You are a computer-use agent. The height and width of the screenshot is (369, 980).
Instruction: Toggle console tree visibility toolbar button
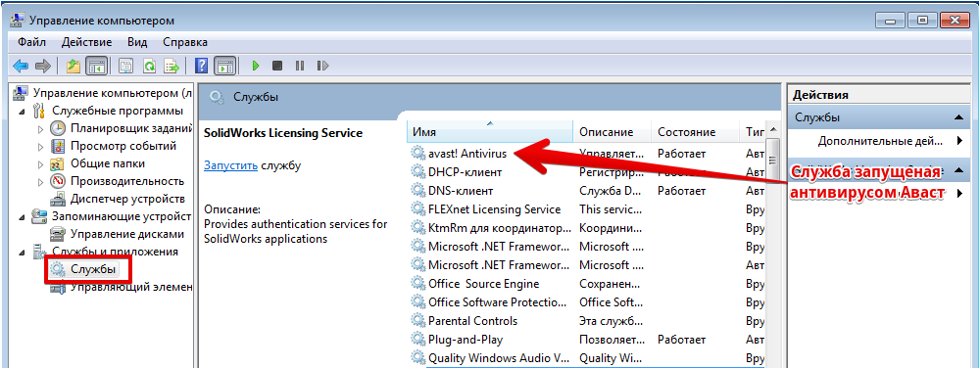pyautogui.click(x=96, y=66)
